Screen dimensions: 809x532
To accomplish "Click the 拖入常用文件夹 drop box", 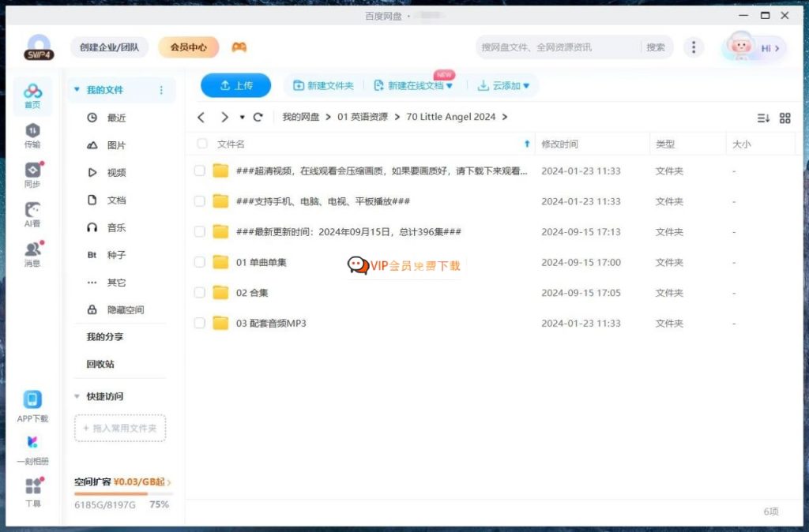I will point(120,428).
